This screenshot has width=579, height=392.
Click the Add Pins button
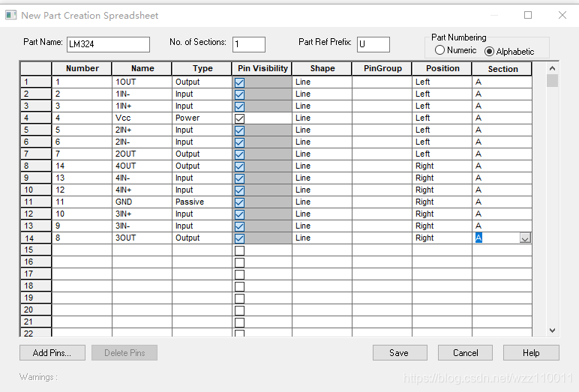(x=52, y=353)
